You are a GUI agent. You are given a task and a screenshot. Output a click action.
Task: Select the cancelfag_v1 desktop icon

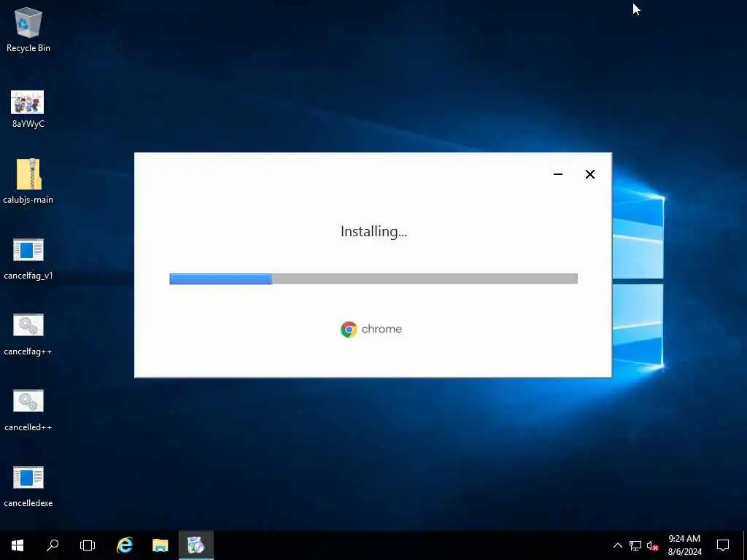click(x=28, y=259)
